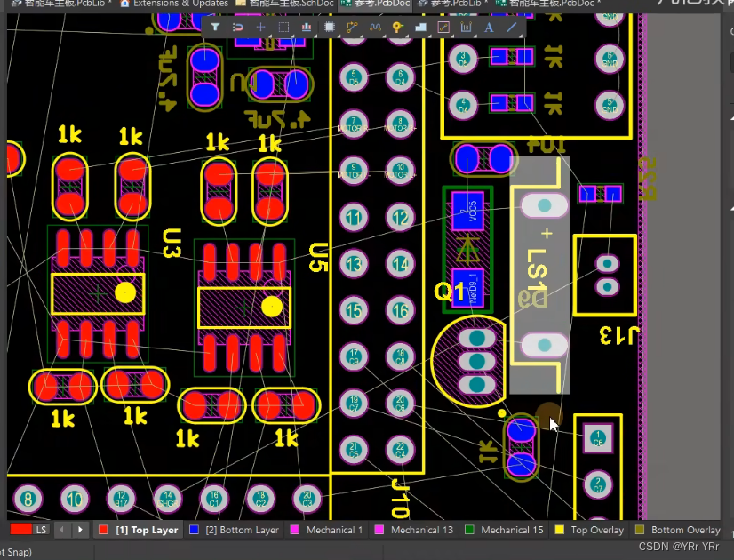
Task: Open the 参考.PcbLib document tab
Action: click(453, 4)
